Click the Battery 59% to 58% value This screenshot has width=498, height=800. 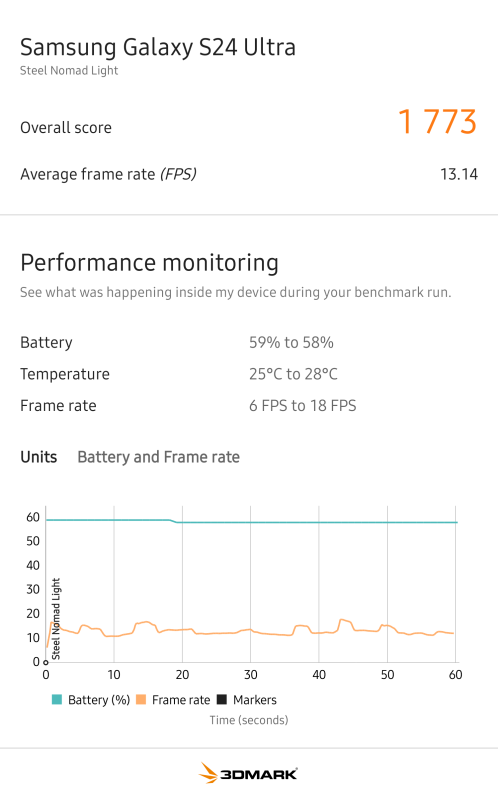291,342
